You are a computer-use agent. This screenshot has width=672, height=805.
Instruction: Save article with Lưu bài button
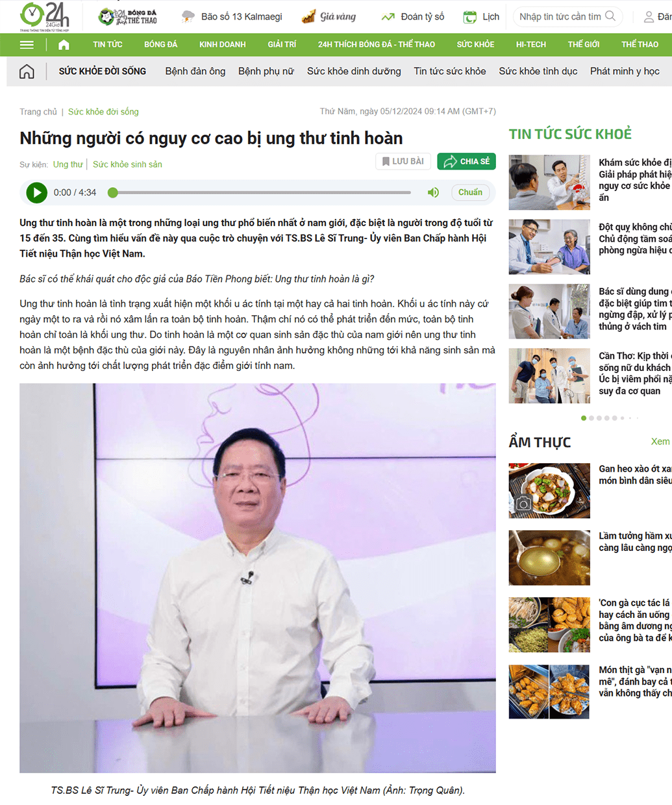tap(403, 161)
